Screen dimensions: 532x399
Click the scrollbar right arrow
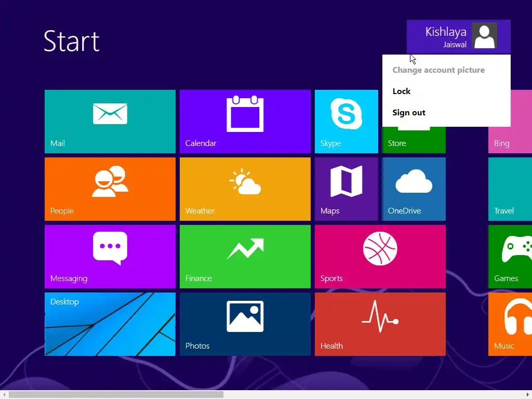click(x=528, y=395)
